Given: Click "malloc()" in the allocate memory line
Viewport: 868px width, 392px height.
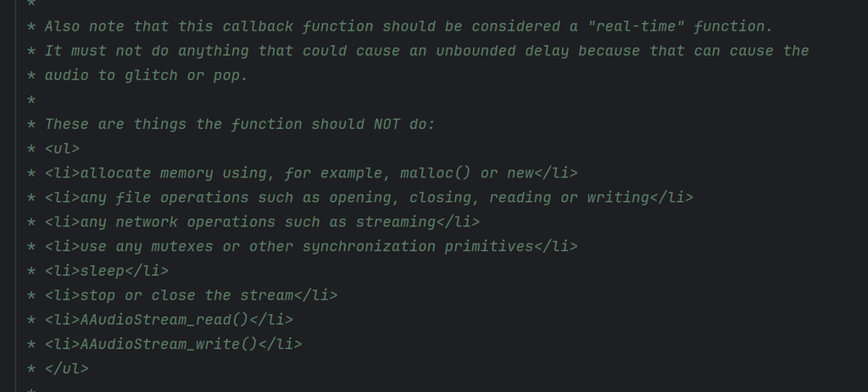Looking at the screenshot, I should [x=436, y=173].
